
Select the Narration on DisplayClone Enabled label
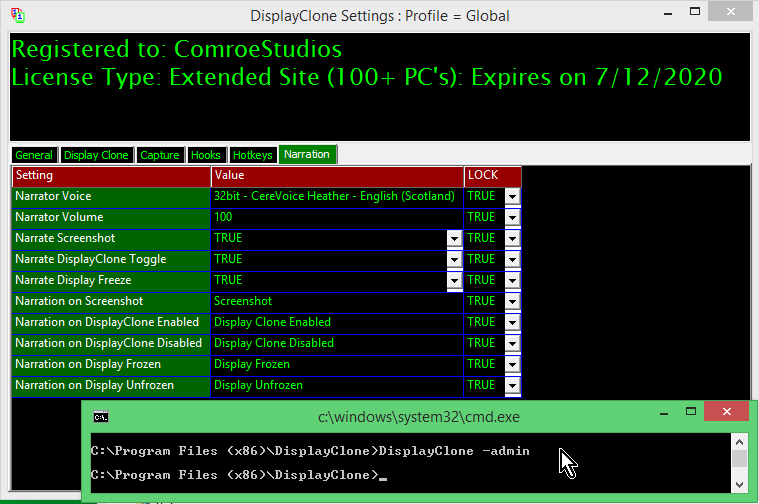point(111,322)
